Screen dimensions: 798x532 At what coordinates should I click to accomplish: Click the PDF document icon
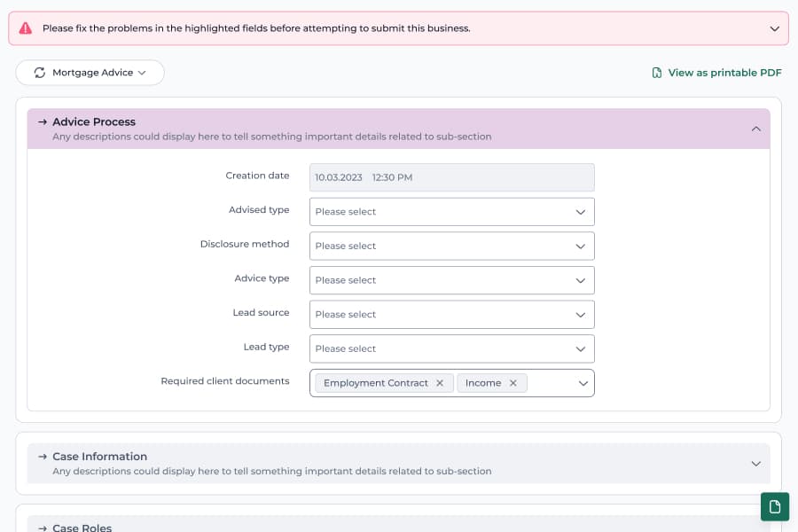[x=657, y=73]
